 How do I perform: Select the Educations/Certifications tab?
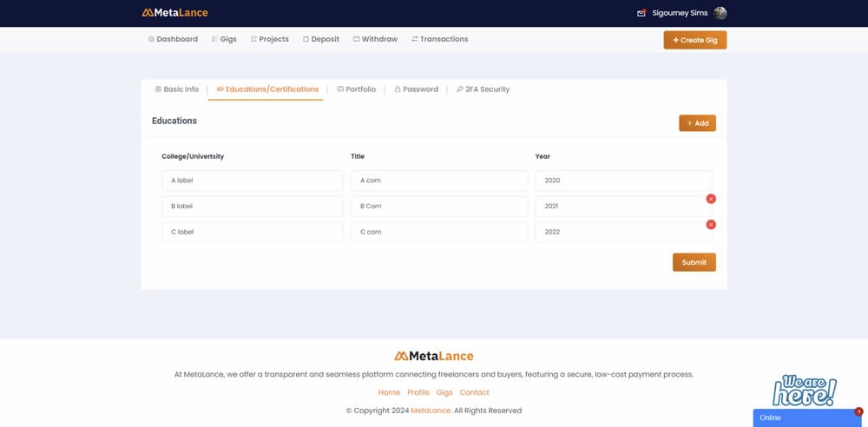(267, 89)
